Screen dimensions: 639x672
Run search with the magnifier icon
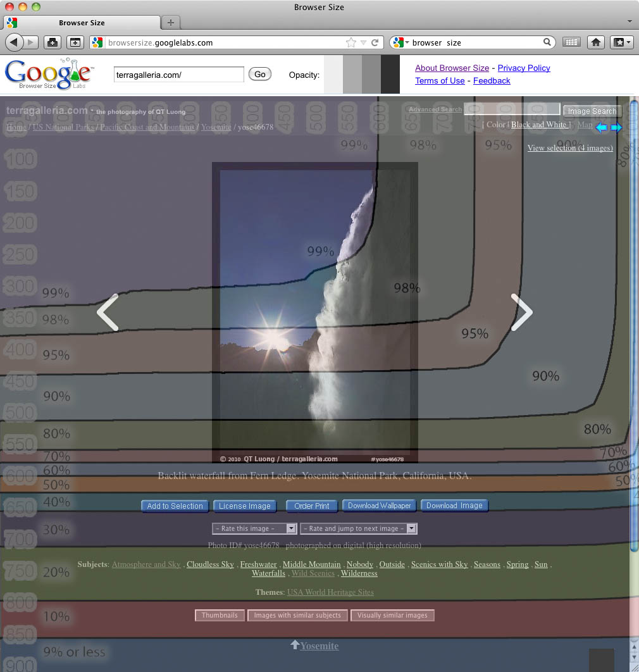(547, 42)
